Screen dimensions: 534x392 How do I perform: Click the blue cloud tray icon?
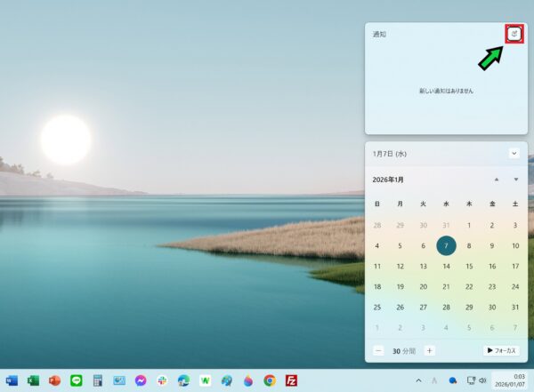(453, 380)
